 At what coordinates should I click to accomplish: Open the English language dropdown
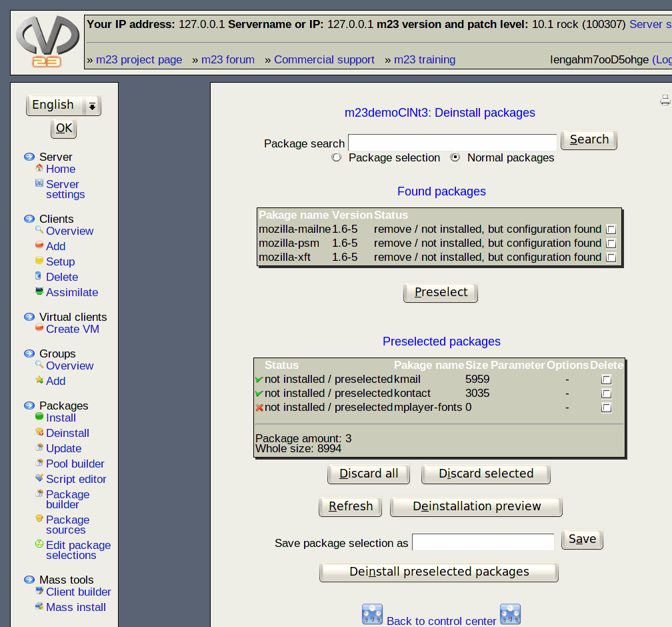(63, 105)
